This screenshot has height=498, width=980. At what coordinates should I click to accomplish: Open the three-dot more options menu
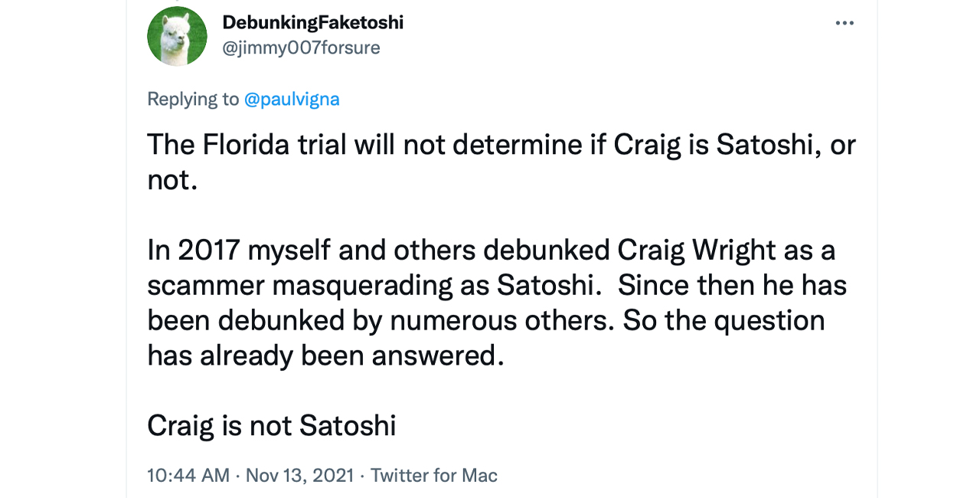(844, 23)
